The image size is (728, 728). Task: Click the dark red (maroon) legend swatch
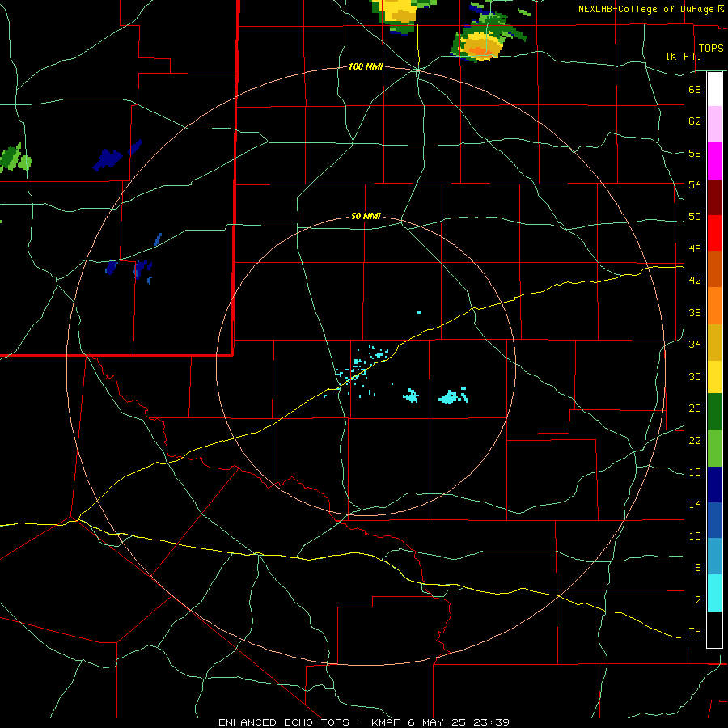coord(714,197)
